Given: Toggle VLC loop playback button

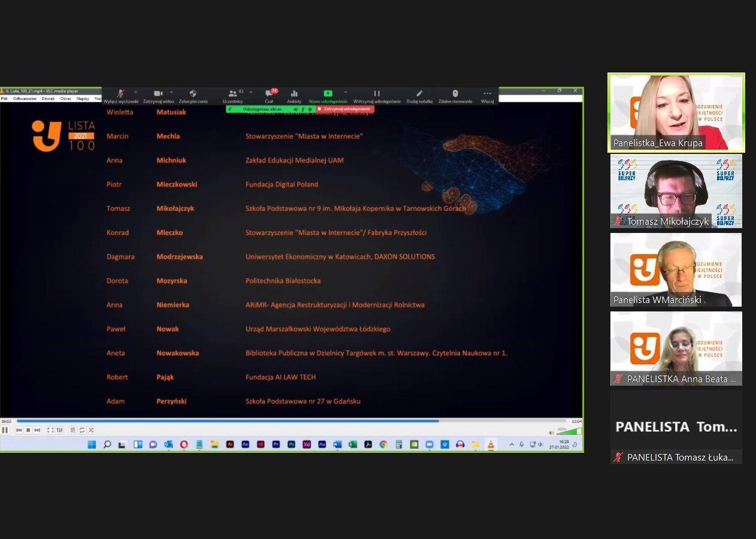Looking at the screenshot, I should pyautogui.click(x=81, y=430).
